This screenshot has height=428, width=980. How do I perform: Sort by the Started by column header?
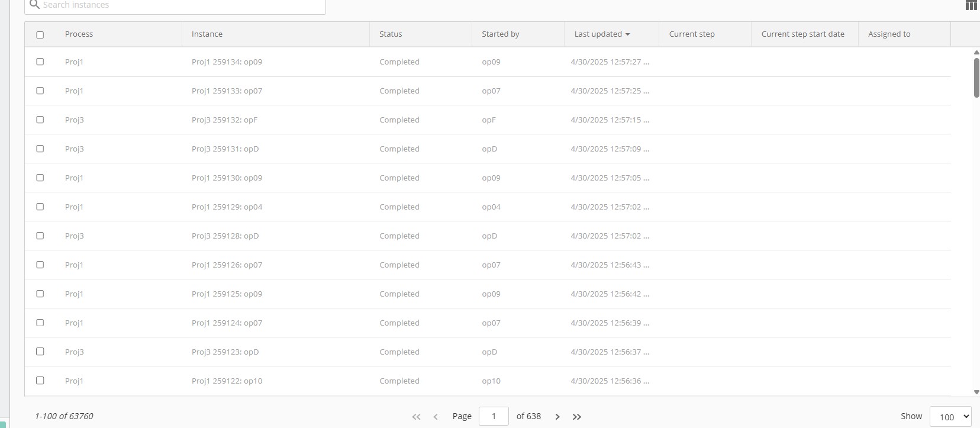pyautogui.click(x=501, y=34)
